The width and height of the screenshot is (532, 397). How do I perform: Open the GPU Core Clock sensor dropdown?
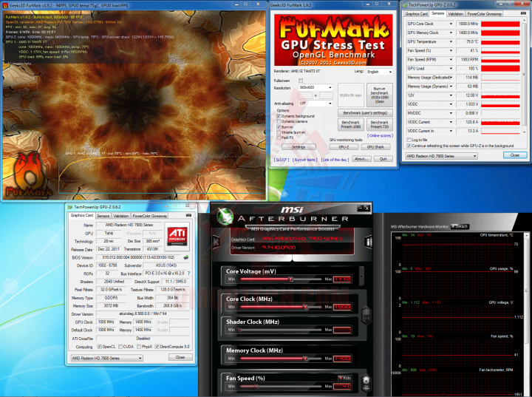[451, 24]
